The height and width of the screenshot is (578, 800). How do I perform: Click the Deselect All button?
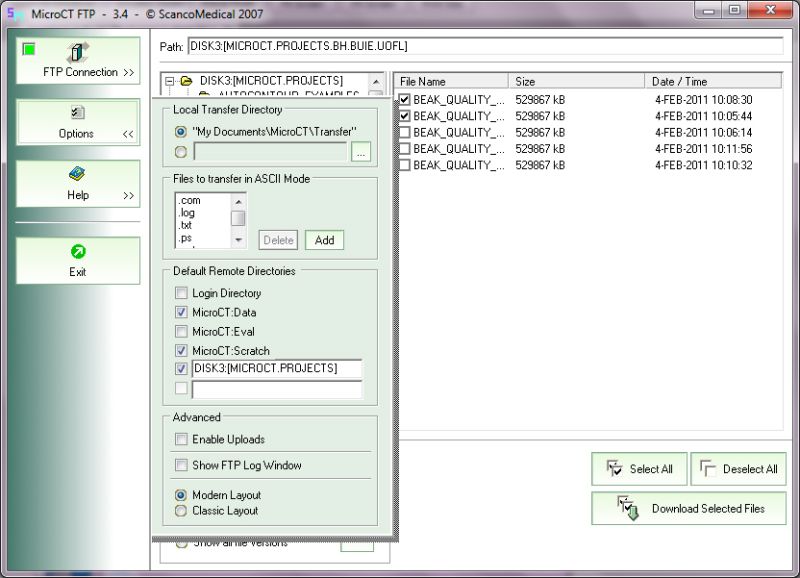pos(738,468)
